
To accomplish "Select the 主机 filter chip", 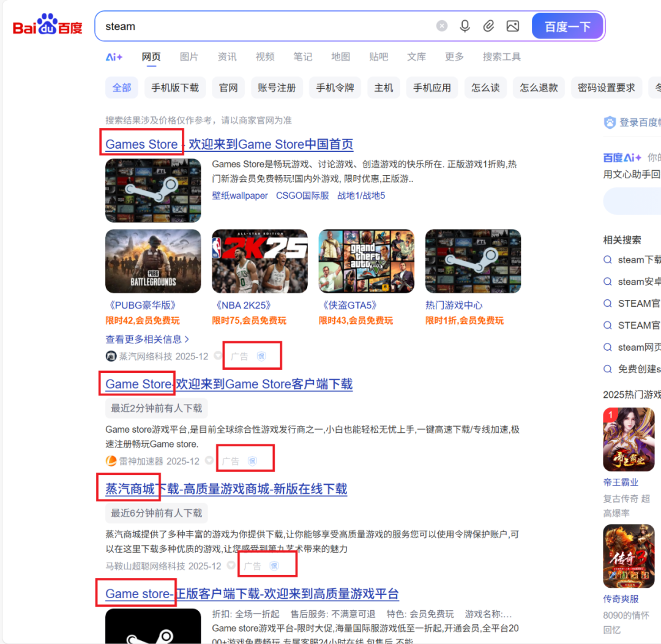I will coord(384,88).
